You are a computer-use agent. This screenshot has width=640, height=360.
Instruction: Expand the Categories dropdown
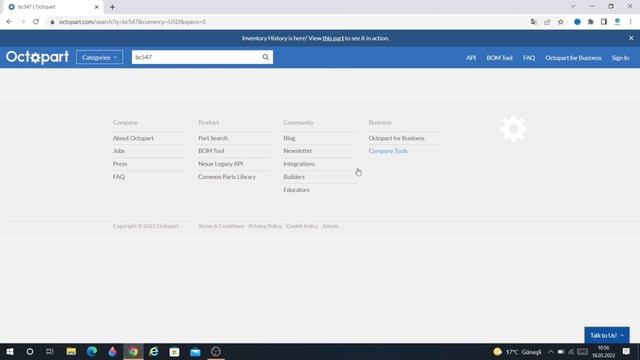[x=99, y=58]
